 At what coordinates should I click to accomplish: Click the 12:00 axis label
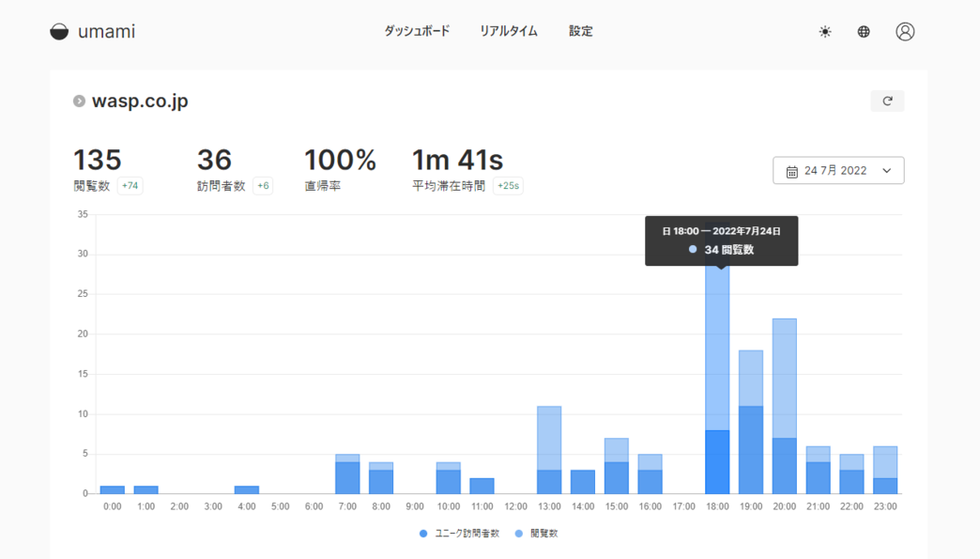(515, 506)
